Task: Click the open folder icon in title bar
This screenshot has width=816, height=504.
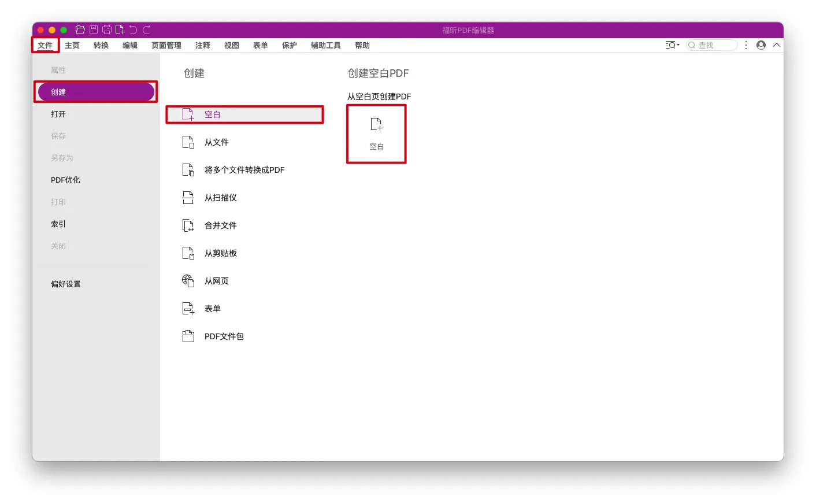Action: [x=80, y=29]
